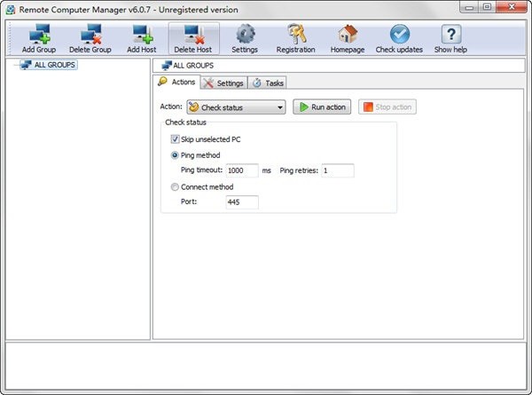Select the Ping method radio button
532x395 pixels.
pos(175,155)
